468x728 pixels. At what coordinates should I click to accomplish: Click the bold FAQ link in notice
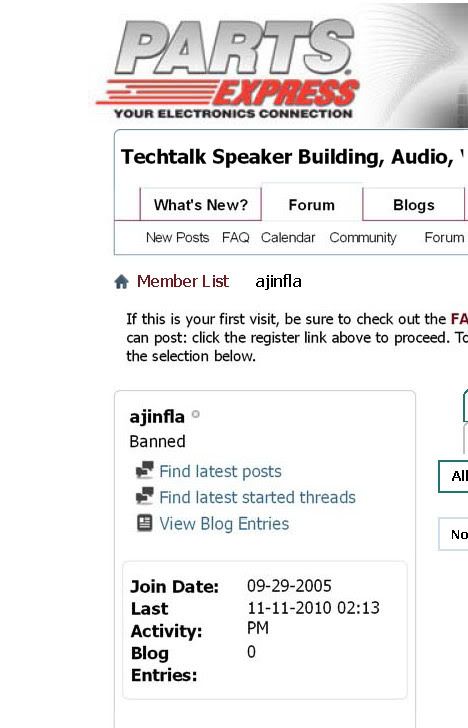(x=459, y=319)
